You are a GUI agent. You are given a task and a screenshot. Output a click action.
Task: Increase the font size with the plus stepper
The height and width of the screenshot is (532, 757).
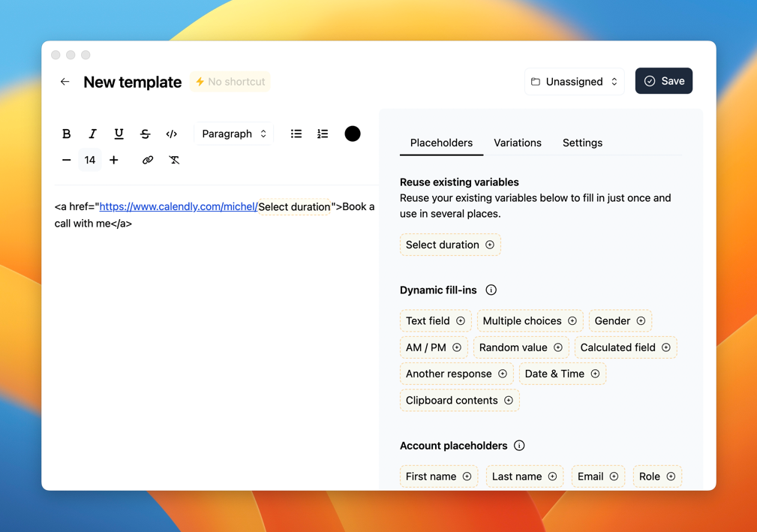point(113,160)
